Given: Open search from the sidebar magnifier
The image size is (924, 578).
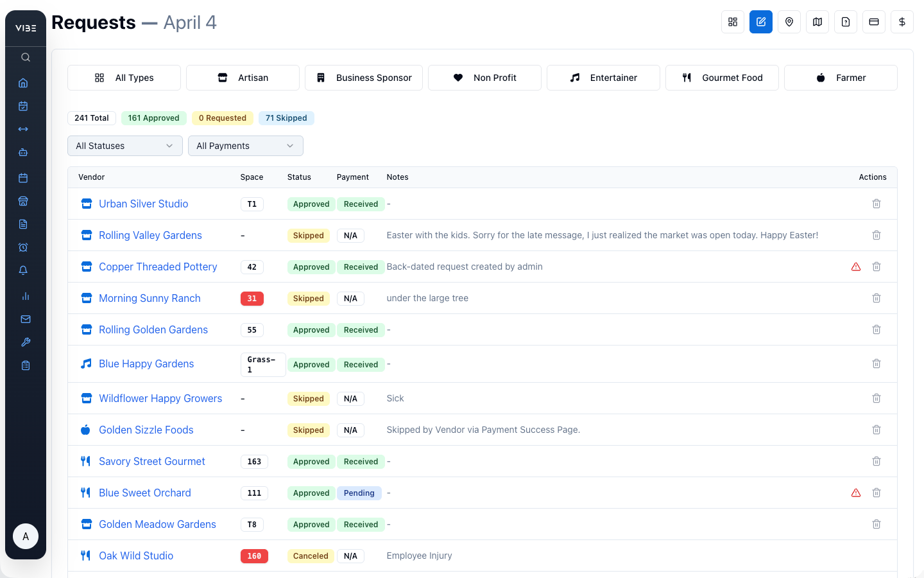Looking at the screenshot, I should (x=25, y=57).
